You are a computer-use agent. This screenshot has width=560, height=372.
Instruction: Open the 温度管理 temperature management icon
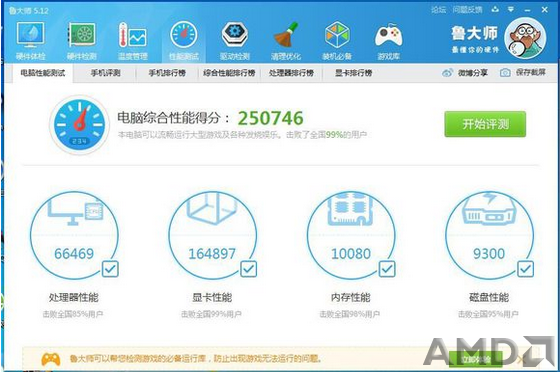[x=132, y=40]
